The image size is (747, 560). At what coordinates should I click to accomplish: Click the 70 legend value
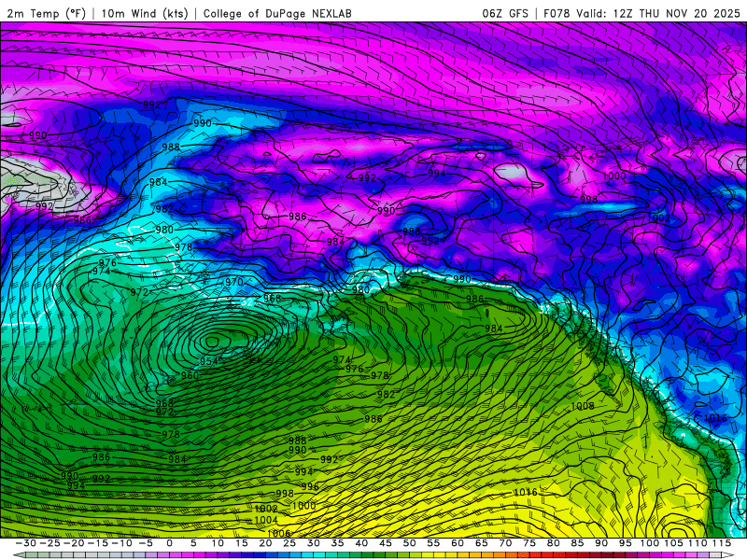[505, 543]
